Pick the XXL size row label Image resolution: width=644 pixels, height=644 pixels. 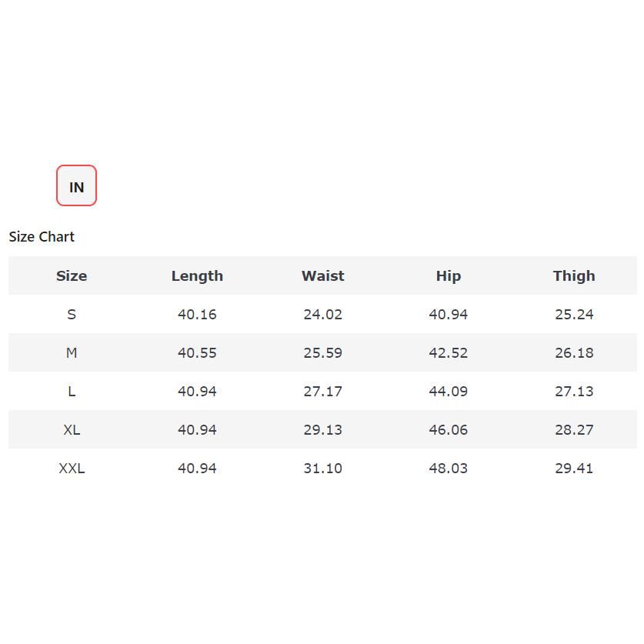72,469
